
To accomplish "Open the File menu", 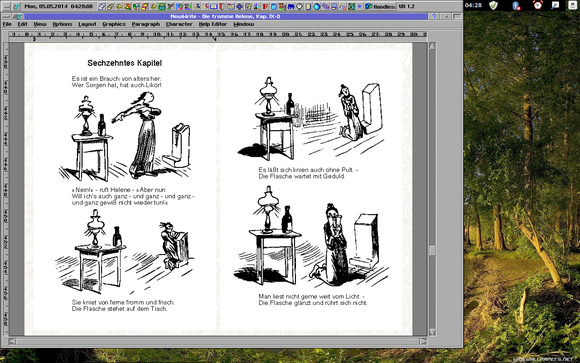I will [x=7, y=24].
